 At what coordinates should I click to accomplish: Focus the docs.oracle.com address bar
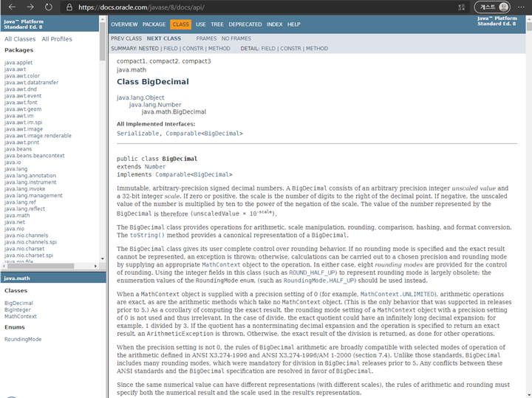[265, 7]
